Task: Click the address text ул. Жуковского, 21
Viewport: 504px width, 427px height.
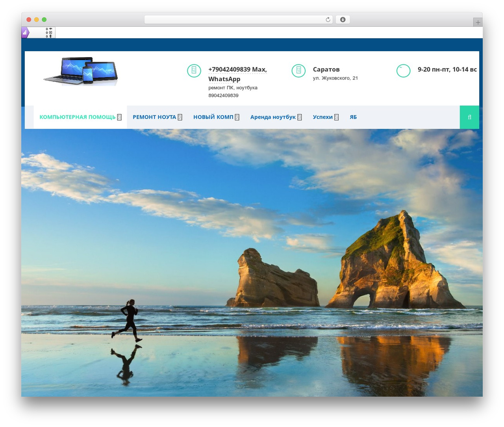Action: click(x=335, y=78)
